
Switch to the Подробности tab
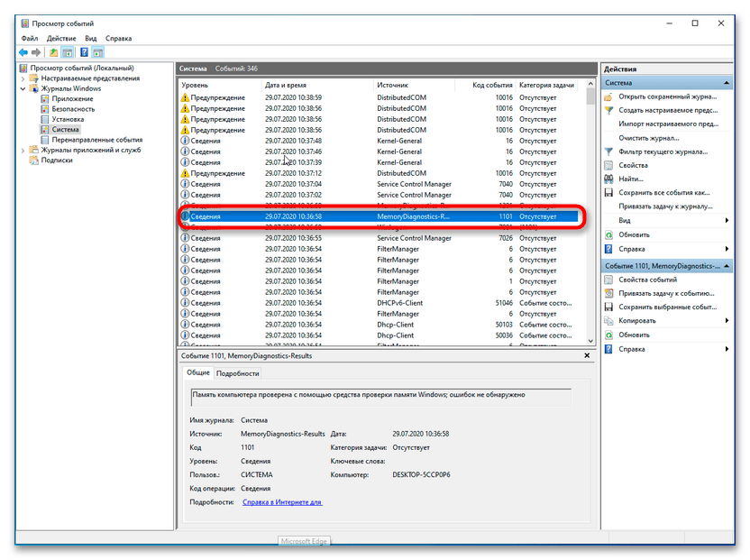coord(238,373)
